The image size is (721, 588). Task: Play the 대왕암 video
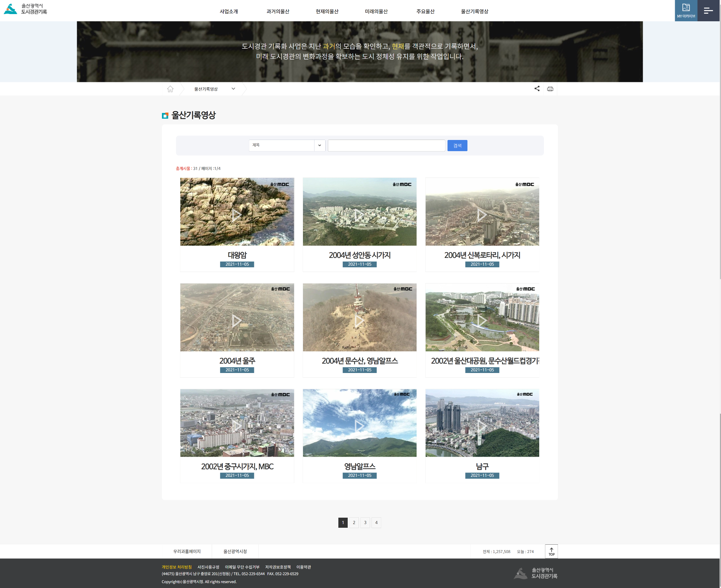[237, 215]
